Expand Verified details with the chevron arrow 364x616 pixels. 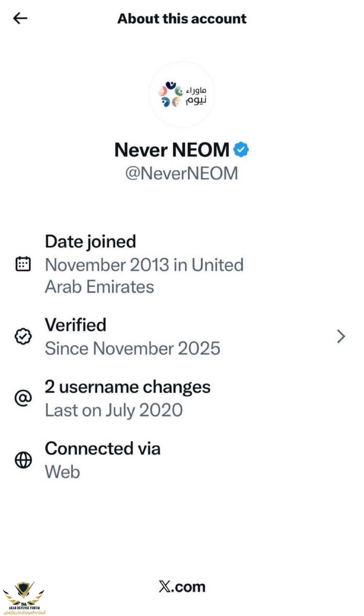pyautogui.click(x=341, y=336)
